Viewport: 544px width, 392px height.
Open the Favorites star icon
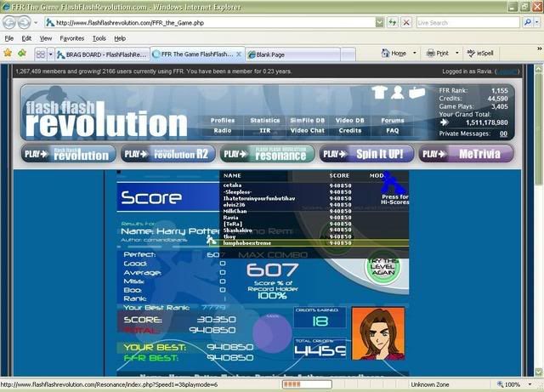click(x=8, y=53)
